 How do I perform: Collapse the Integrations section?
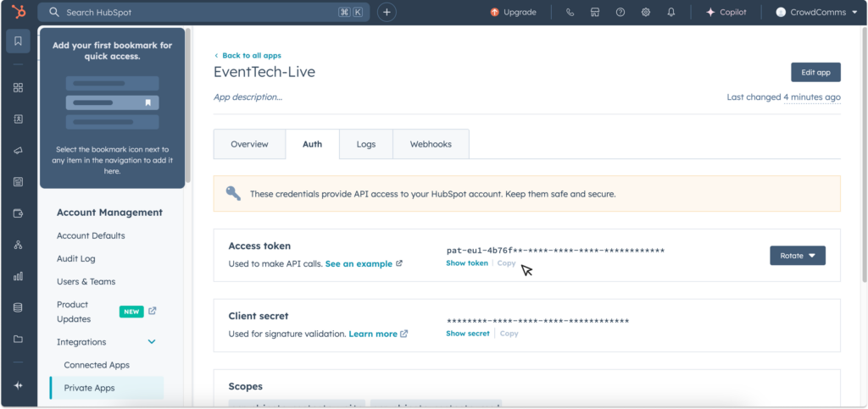click(152, 342)
